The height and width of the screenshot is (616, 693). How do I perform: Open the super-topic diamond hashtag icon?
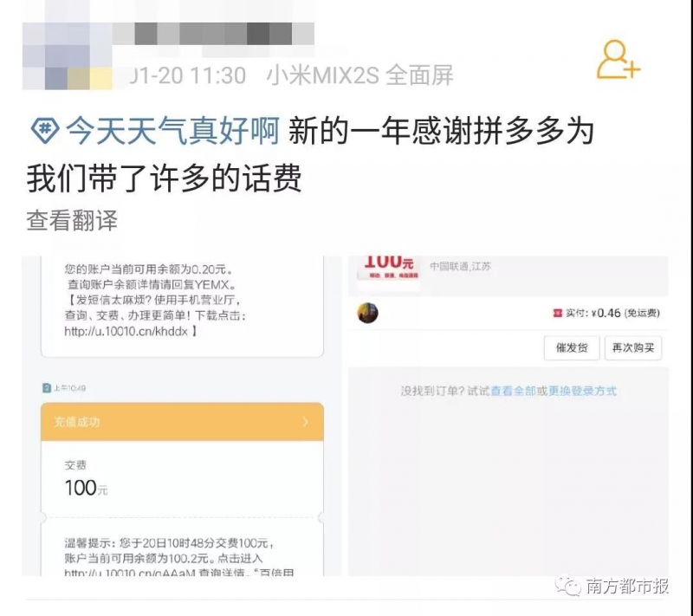(x=45, y=130)
